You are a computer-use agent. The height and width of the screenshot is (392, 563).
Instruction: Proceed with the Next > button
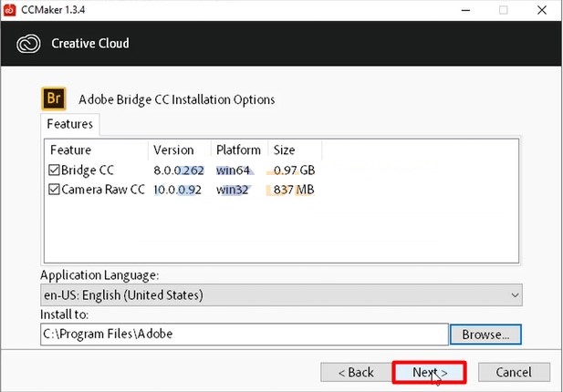429,372
